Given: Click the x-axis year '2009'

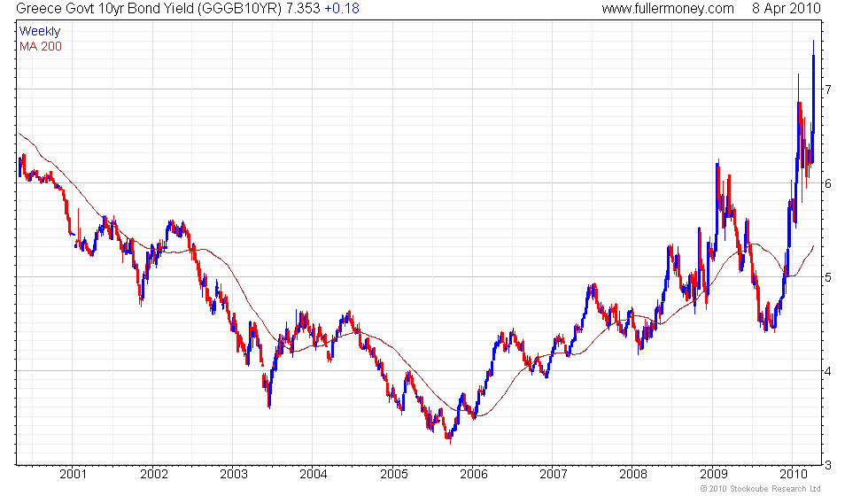Looking at the screenshot, I should (714, 475).
